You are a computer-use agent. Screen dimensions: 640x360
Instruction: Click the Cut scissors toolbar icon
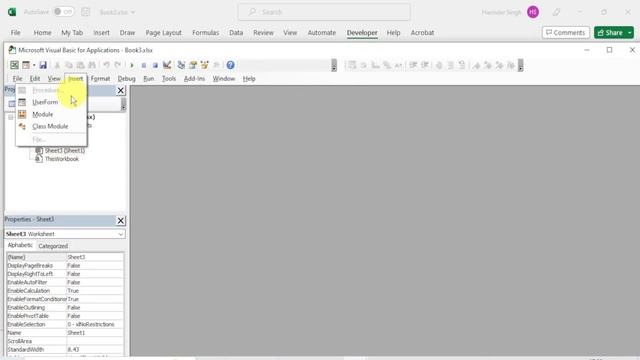(57, 65)
